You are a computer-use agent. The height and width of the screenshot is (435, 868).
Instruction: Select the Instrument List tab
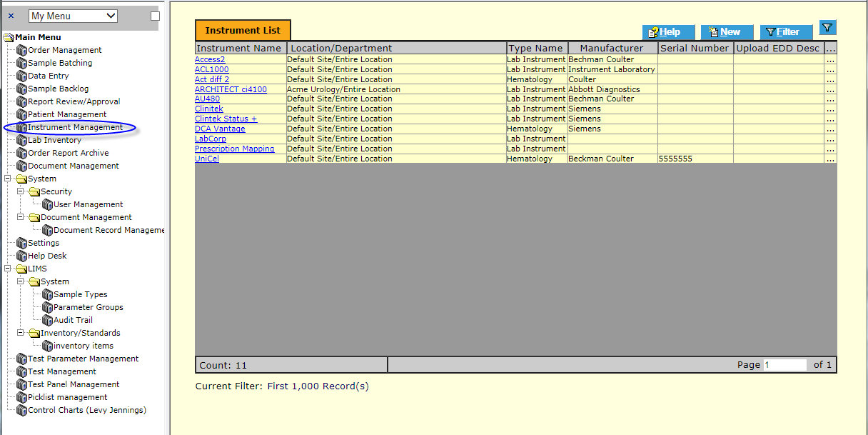pos(243,31)
